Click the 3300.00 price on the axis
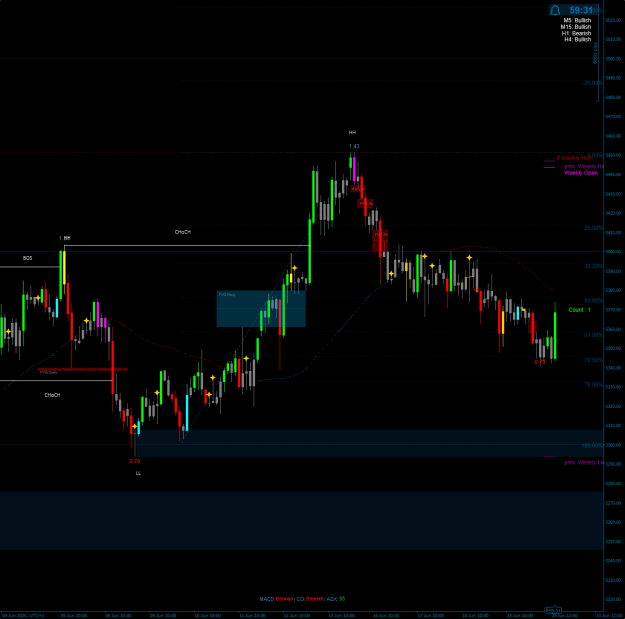 click(613, 445)
